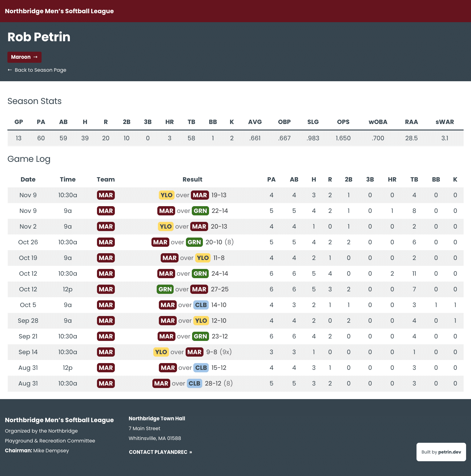Select the GRN badge in the Oct 26 result
The image size is (471, 476).
[x=194, y=242]
